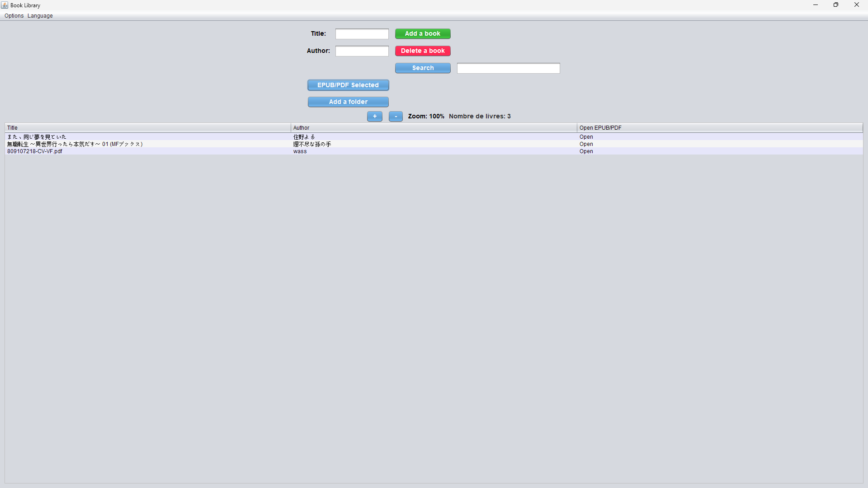Viewport: 868px width, 488px height.
Task: Click into the search text field
Action: tap(508, 68)
